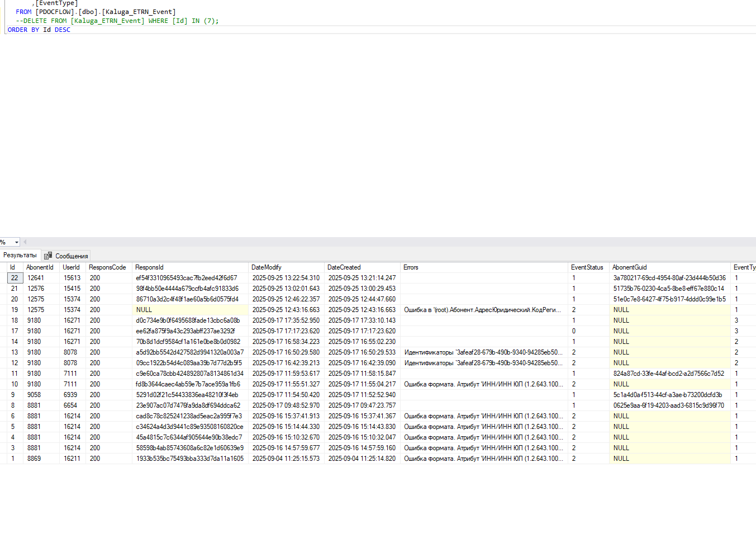This screenshot has width=756, height=538.
Task: Click ResponsId ef54f3310965493cac7fb2eed42f6d67
Action: [x=190, y=278]
